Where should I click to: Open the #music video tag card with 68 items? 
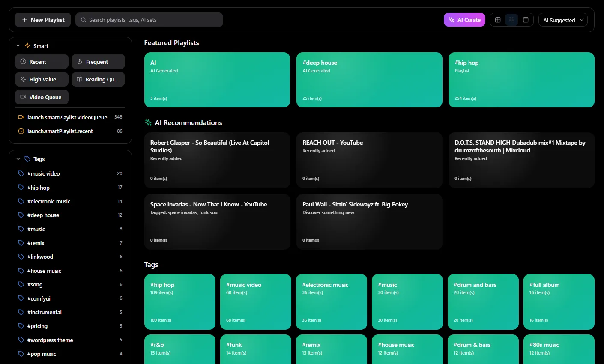point(256,302)
